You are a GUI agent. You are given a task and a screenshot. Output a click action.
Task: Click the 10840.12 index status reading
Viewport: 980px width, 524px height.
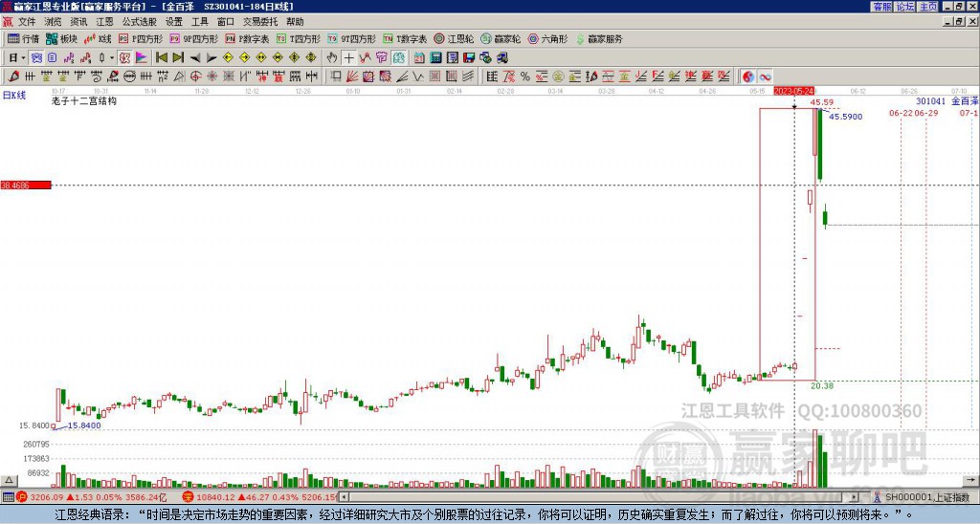click(213, 497)
